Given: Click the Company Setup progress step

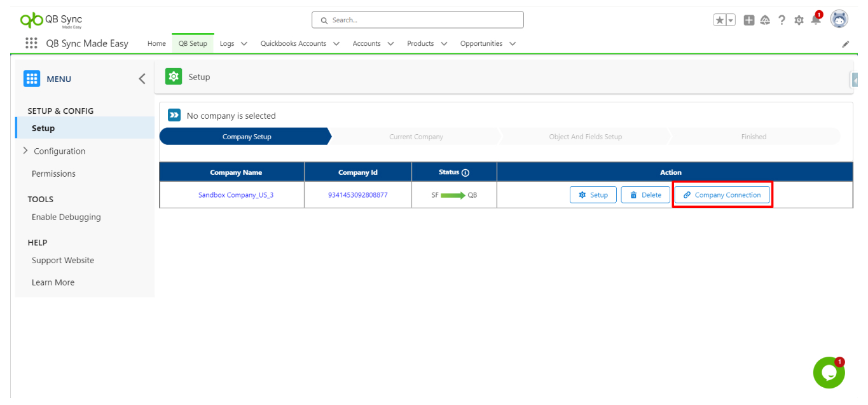Looking at the screenshot, I should tap(246, 137).
